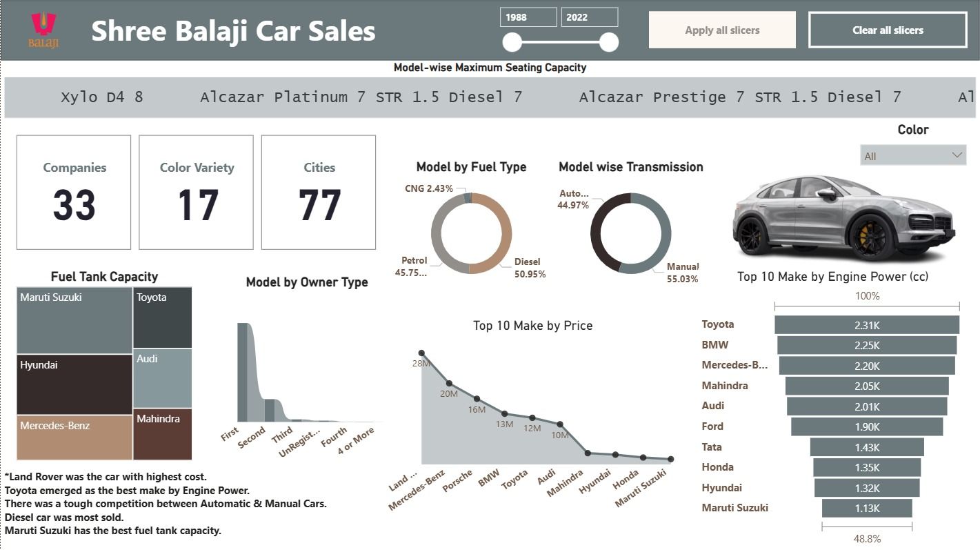Click the 'Shree Balaji Car Sales' title
980x550 pixels.
click(x=233, y=31)
